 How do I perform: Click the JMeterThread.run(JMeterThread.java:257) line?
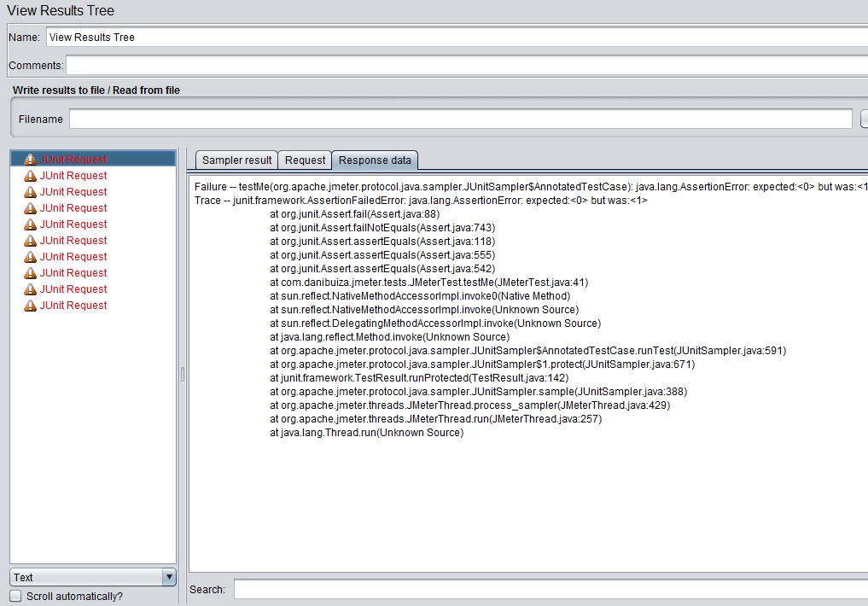435,418
